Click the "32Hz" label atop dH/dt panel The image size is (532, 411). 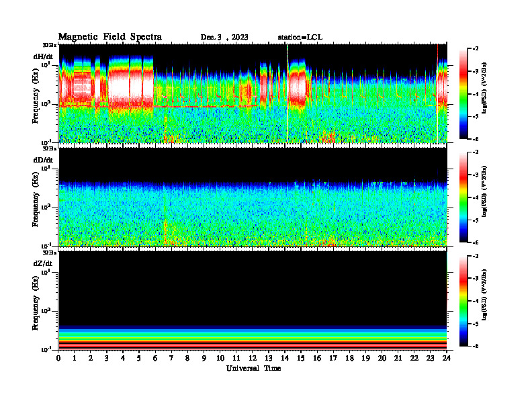coord(49,45)
